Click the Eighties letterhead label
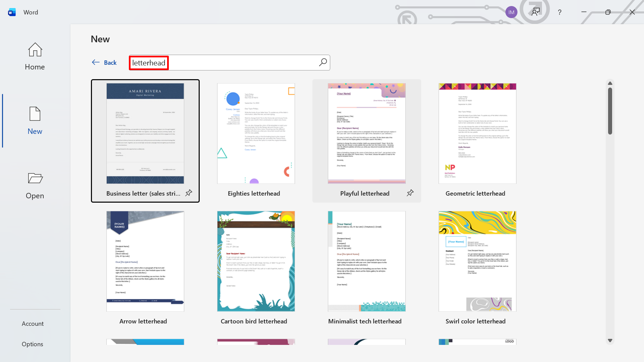Image resolution: width=644 pixels, height=362 pixels. coord(254,194)
